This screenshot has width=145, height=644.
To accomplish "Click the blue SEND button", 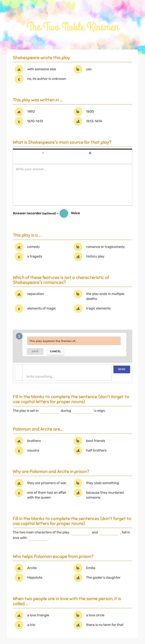I will 121,369.
